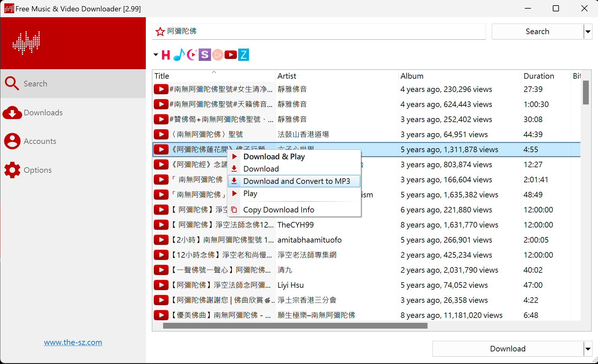Viewport: 598px width, 364px height.
Task: Select the blue Z source icon
Action: [244, 55]
